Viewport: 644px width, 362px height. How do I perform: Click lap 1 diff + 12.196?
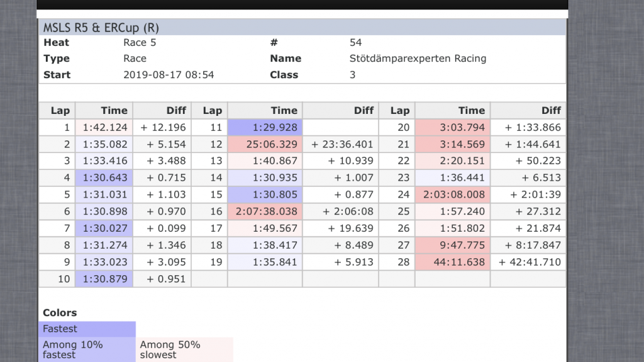[162, 128]
